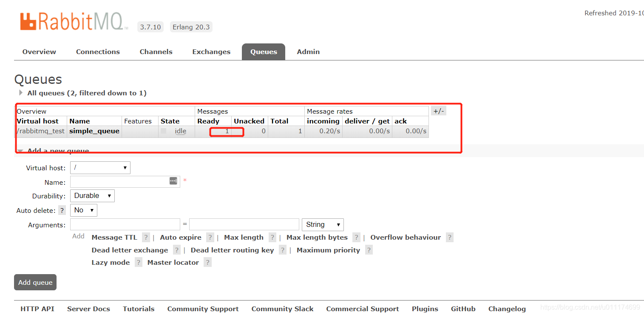The height and width of the screenshot is (315, 644).
Task: Focus the Arguments value input field
Action: pos(244,225)
